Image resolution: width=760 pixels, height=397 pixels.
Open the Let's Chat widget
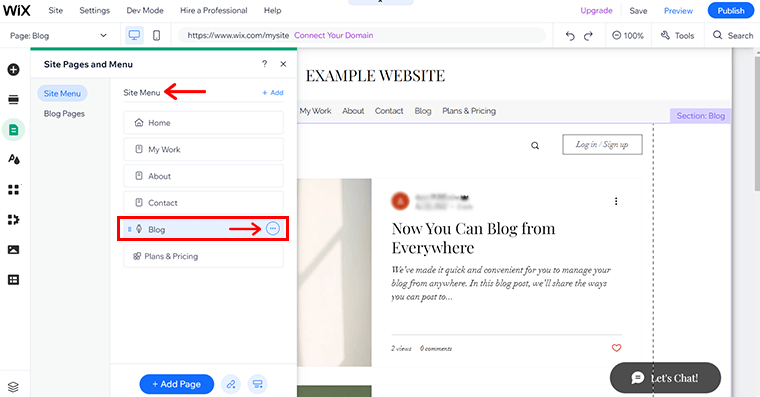(665, 378)
